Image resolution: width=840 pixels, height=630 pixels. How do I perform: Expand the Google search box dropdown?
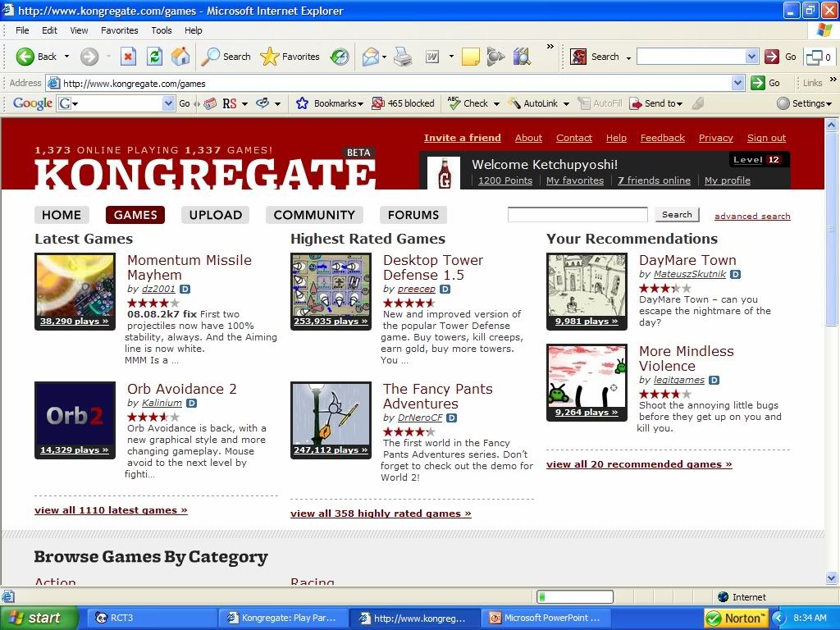168,103
